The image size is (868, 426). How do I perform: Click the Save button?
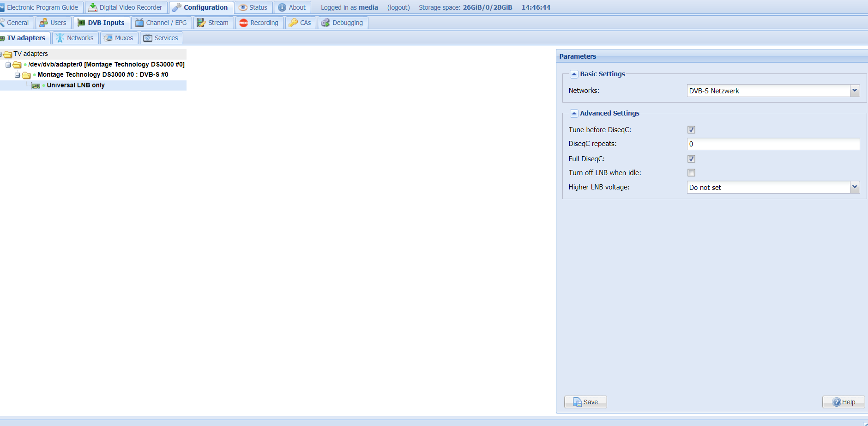[585, 402]
